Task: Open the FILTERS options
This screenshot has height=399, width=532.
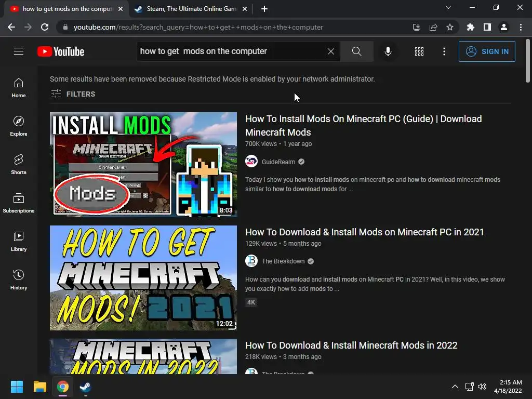Action: pos(73,94)
